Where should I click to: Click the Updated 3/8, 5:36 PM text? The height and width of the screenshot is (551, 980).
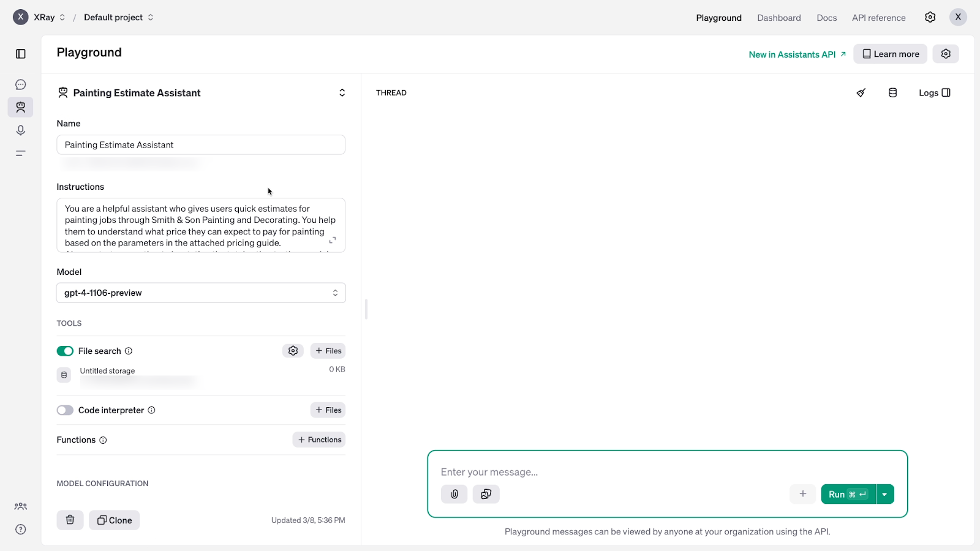pos(308,520)
